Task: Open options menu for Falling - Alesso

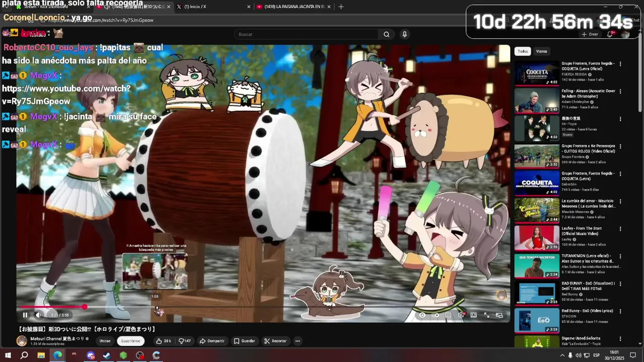Action: [620, 92]
